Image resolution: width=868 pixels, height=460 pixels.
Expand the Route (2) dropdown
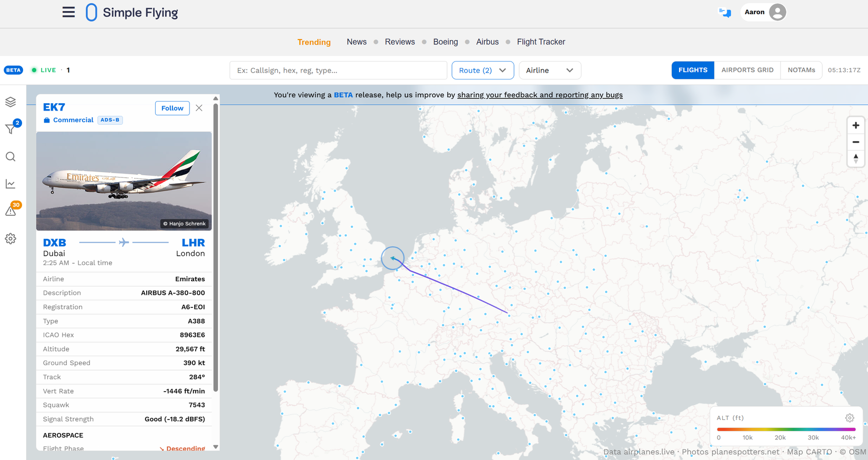coord(482,70)
